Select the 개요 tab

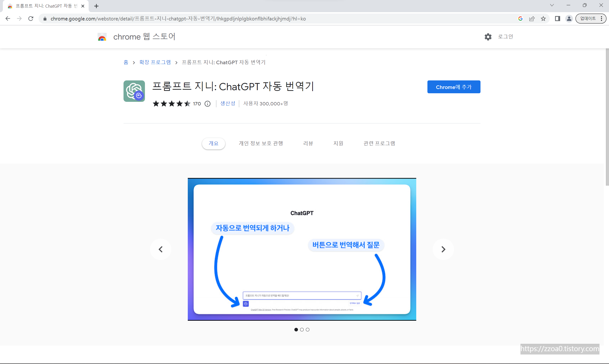click(213, 143)
